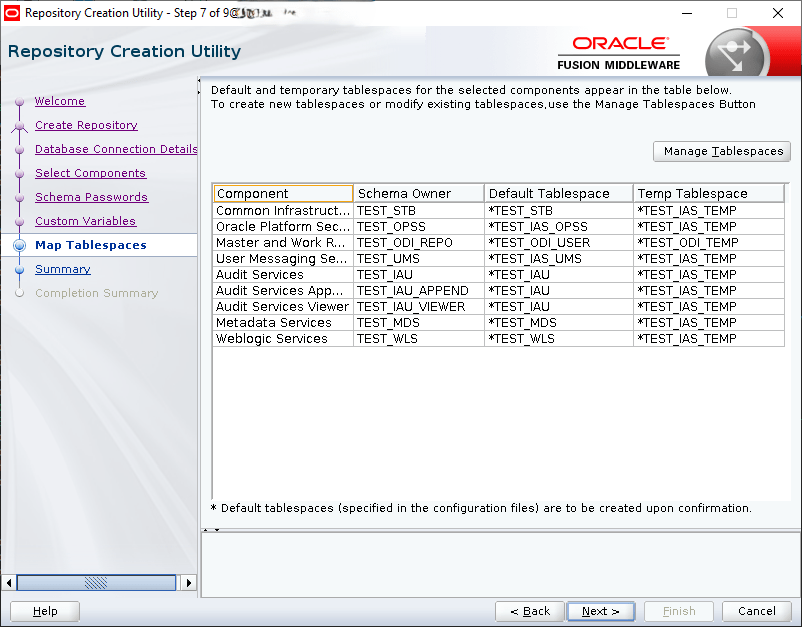The width and height of the screenshot is (802, 627).
Task: Open Default Tablespace cell for TEST_WLS
Action: pyautogui.click(x=558, y=339)
